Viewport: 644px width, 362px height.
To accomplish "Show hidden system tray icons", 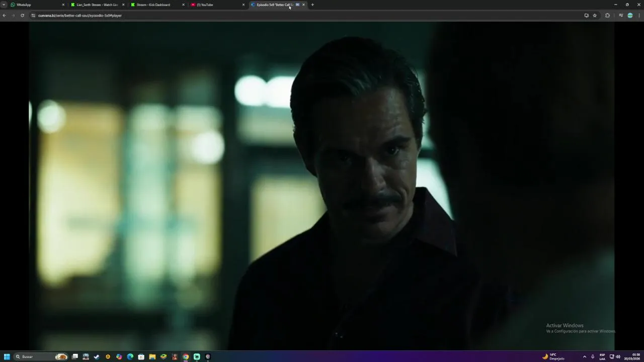I will point(585,356).
